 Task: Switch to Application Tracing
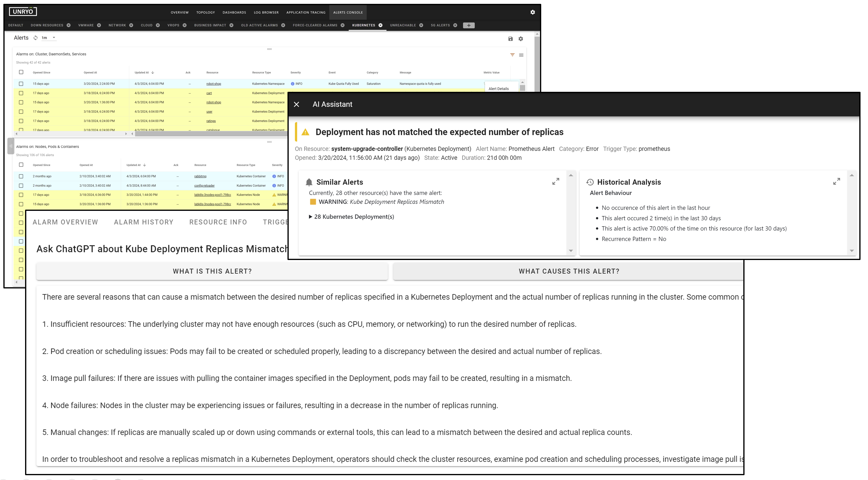click(x=306, y=13)
